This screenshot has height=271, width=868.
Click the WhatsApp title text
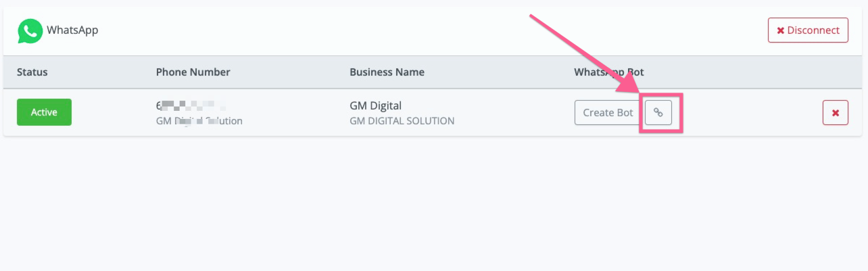point(72,30)
